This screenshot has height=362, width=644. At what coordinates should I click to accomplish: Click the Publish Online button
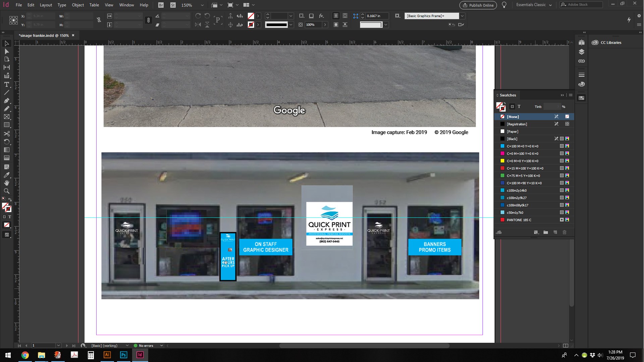(x=478, y=5)
